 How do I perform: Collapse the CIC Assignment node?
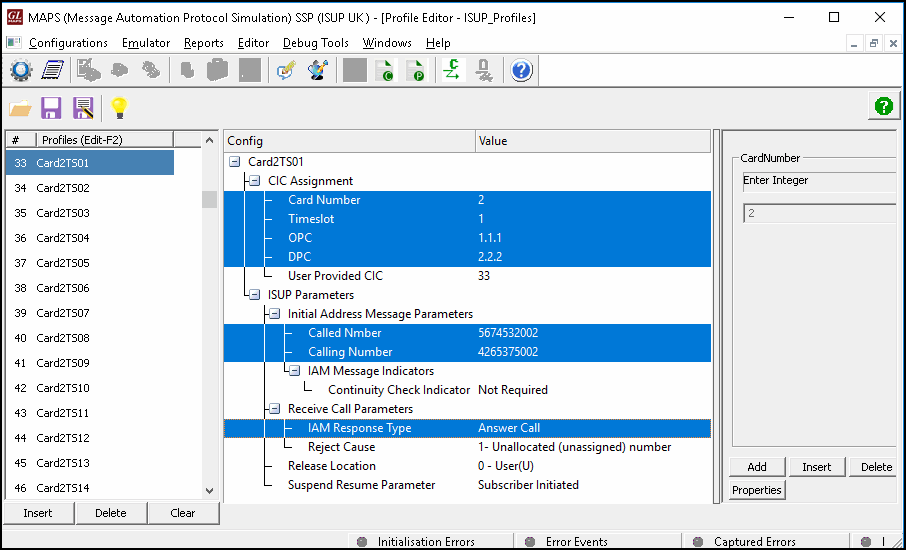255,181
